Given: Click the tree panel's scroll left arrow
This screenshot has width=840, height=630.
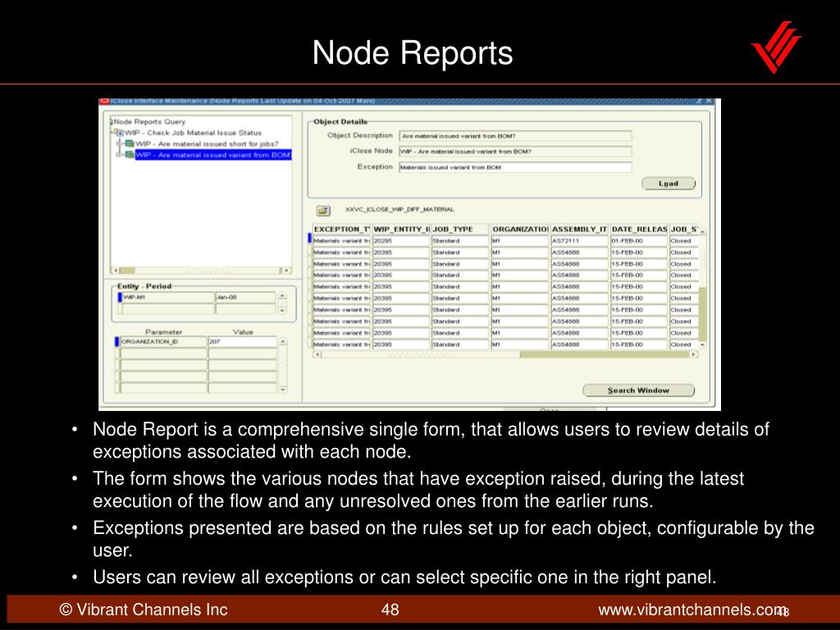Looking at the screenshot, I should [x=115, y=271].
